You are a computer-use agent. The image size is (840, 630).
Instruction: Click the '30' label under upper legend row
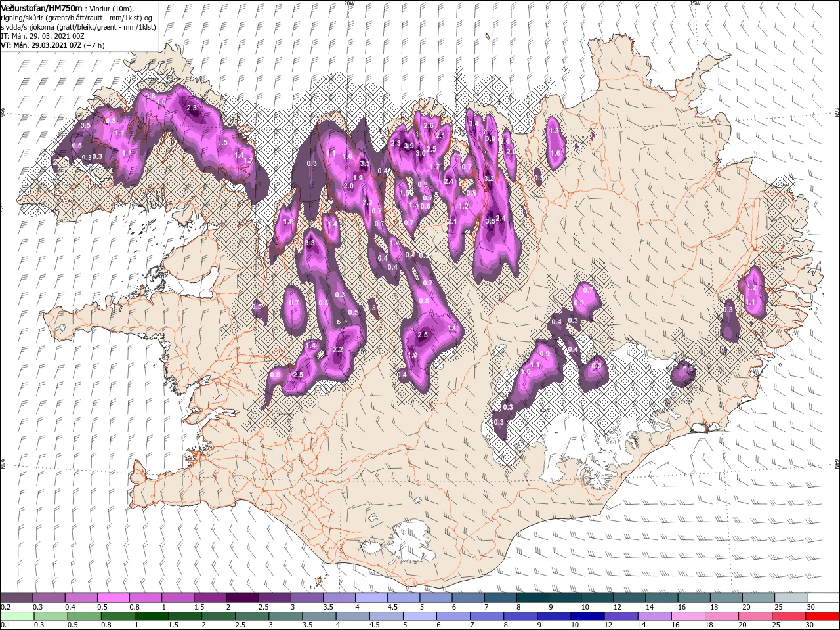[811, 607]
